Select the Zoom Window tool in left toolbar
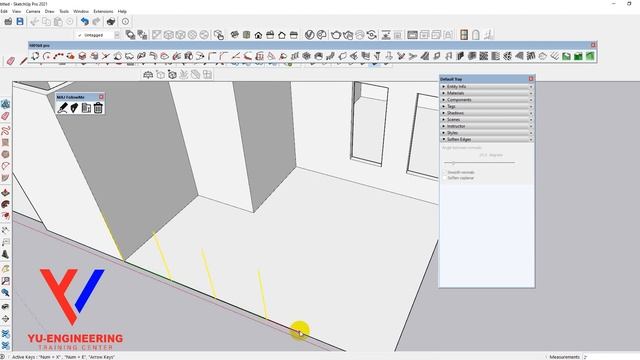640x360 pixels. point(5,281)
